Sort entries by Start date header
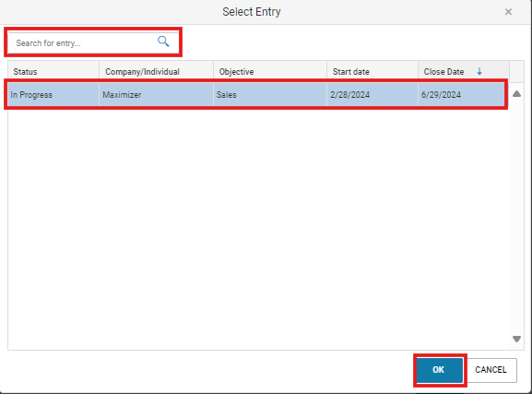This screenshot has height=394, width=532. pos(372,72)
